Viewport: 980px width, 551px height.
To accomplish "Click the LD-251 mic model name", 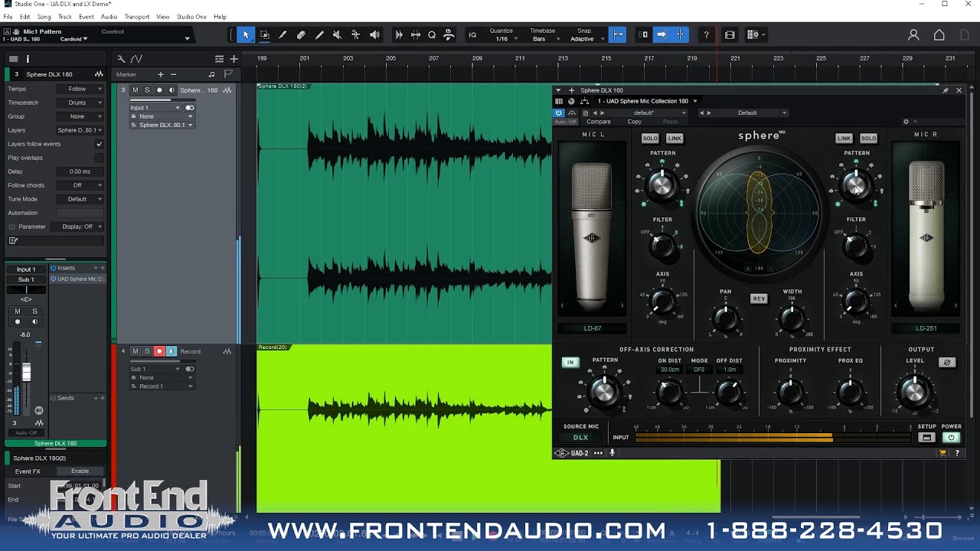I will (x=926, y=328).
